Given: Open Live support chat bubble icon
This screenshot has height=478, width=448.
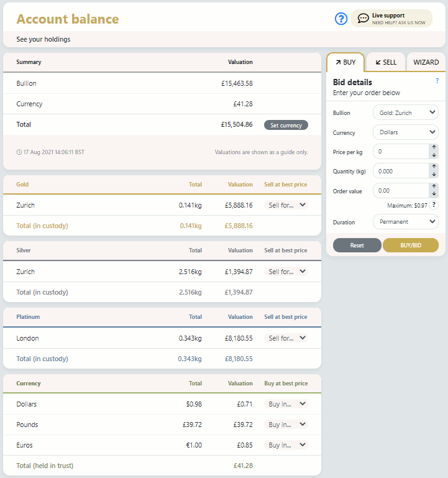Looking at the screenshot, I should (363, 18).
